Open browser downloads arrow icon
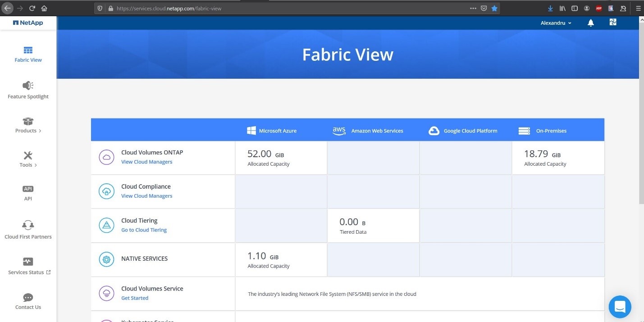The height and width of the screenshot is (322, 644). (550, 8)
